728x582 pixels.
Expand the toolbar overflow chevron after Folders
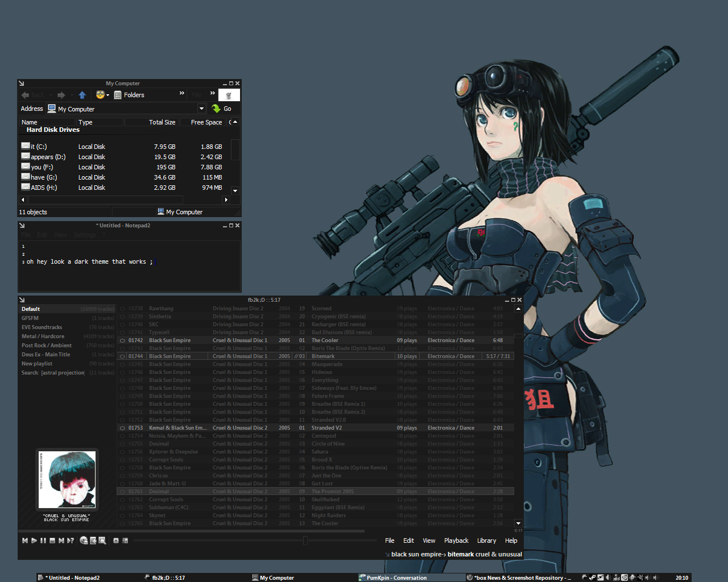[x=182, y=93]
